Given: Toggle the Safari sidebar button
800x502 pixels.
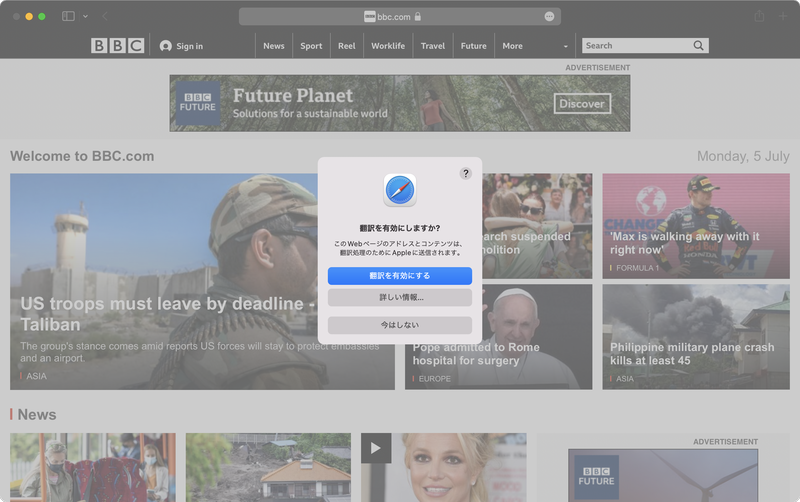Looking at the screenshot, I should (68, 16).
